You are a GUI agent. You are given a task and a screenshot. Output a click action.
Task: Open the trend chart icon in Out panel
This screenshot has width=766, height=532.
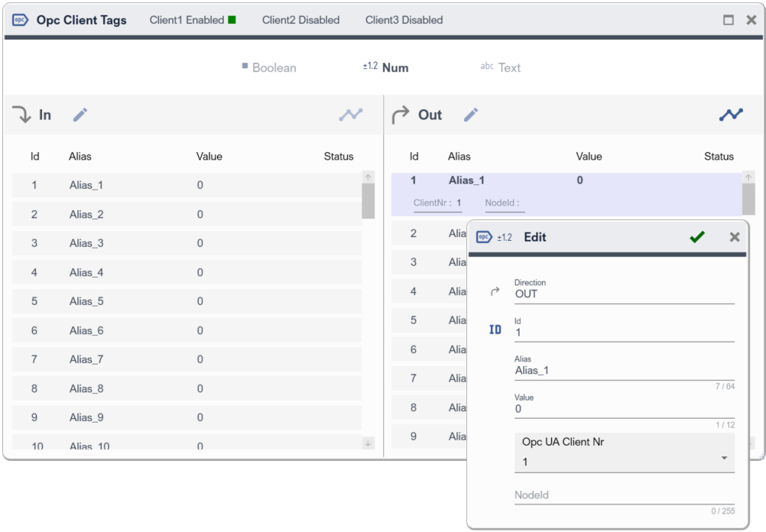tap(730, 115)
